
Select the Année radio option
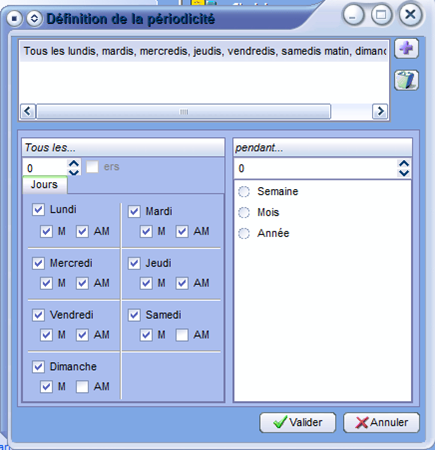pyautogui.click(x=244, y=233)
